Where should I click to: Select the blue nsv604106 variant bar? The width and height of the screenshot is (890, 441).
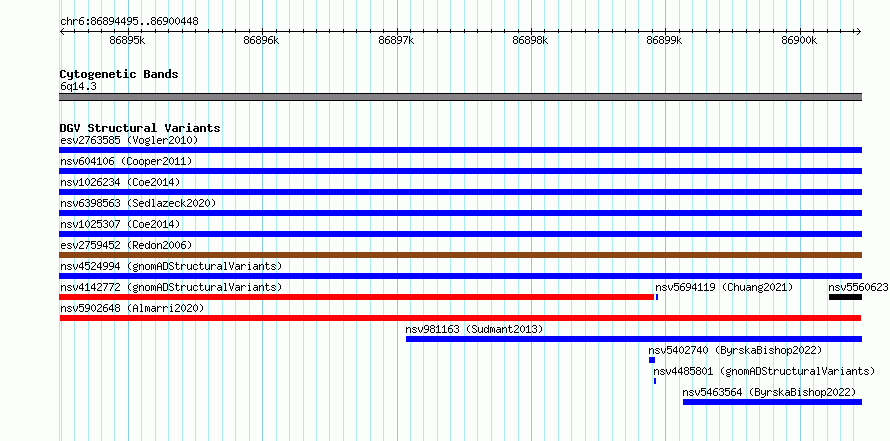460,171
